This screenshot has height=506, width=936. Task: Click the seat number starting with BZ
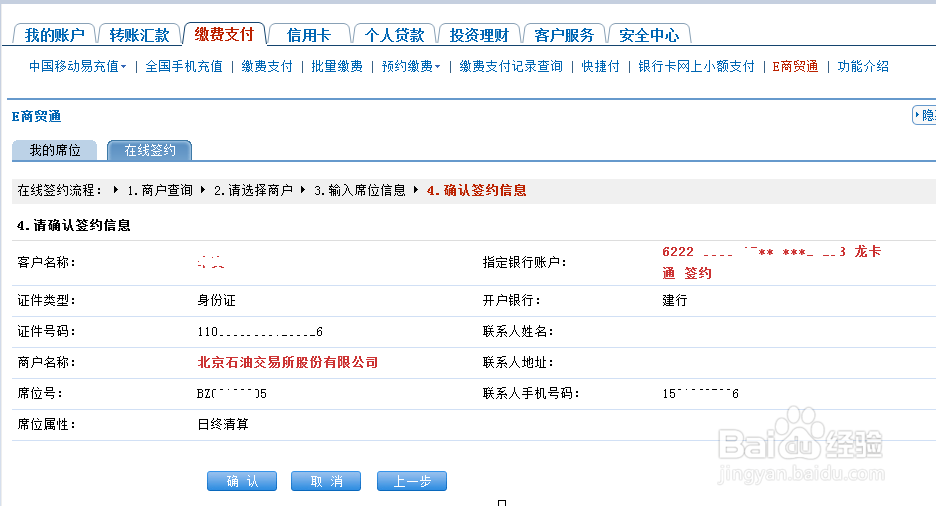pos(232,394)
